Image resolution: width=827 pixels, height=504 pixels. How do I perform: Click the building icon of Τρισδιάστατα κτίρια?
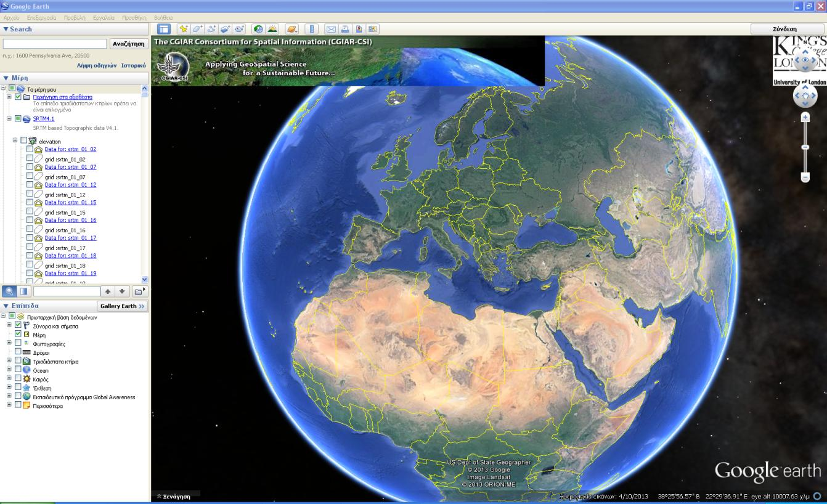(26, 362)
